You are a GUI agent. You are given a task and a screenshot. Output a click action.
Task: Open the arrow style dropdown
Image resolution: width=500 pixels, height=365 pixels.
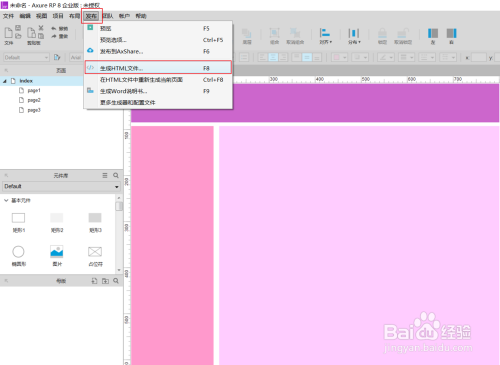coord(448,57)
